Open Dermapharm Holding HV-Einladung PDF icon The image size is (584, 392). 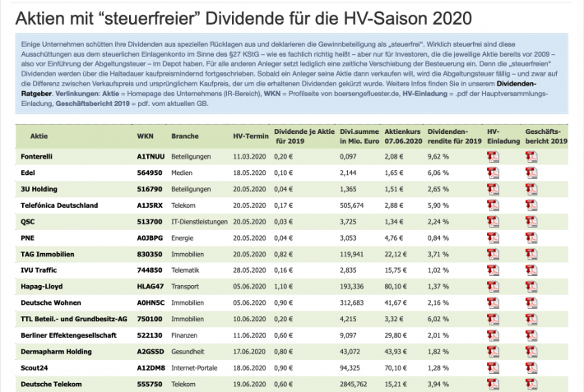493,352
